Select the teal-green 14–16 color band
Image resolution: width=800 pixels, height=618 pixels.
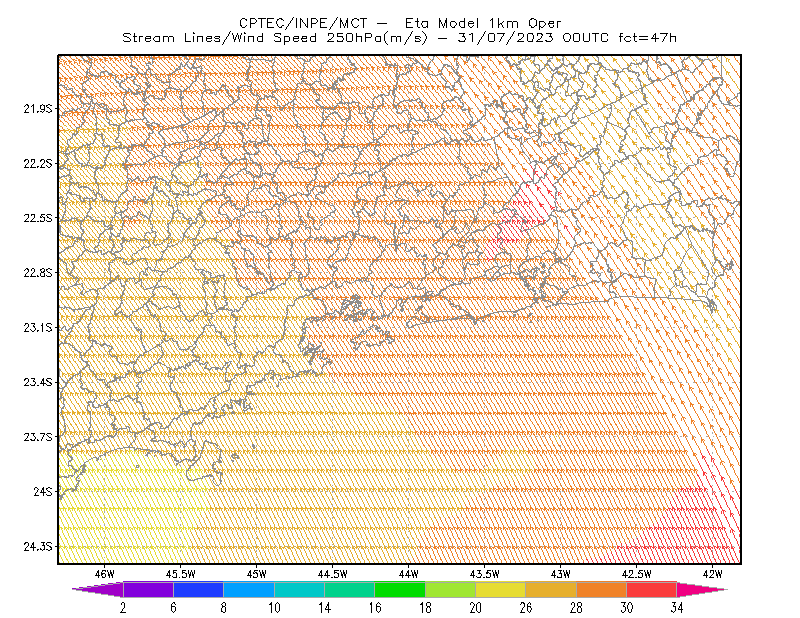349,589
